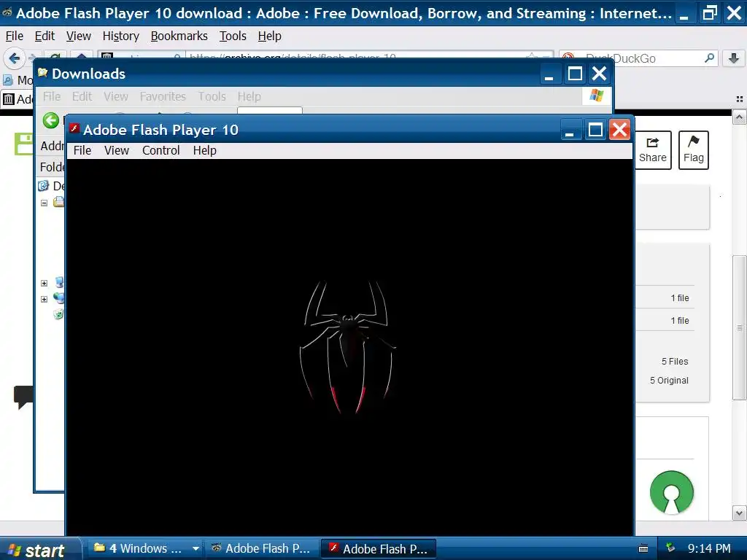Click the green floppy disk software icon

pos(24,144)
